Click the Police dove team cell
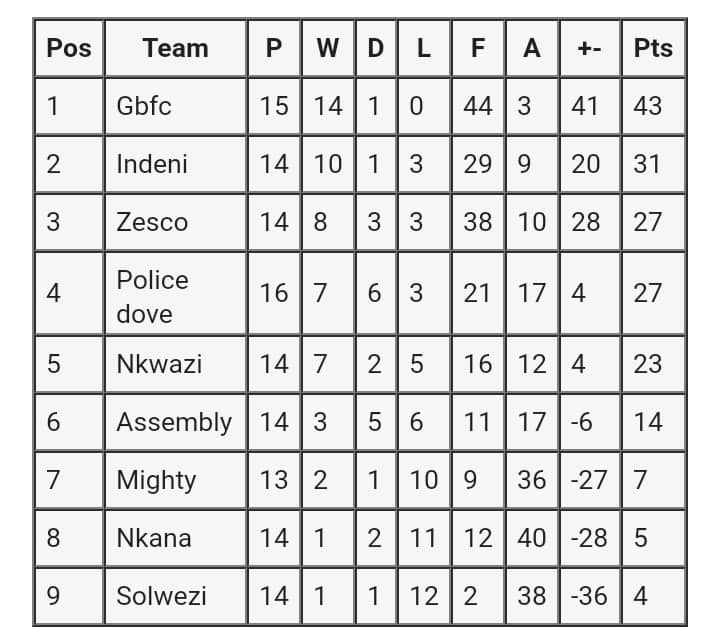This screenshot has width=720, height=636. (x=152, y=296)
